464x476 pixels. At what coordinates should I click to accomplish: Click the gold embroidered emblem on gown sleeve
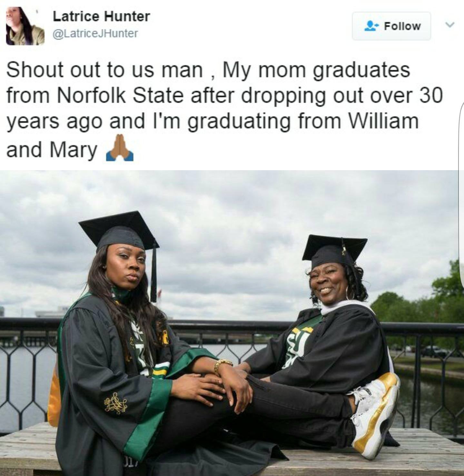pos(115,403)
